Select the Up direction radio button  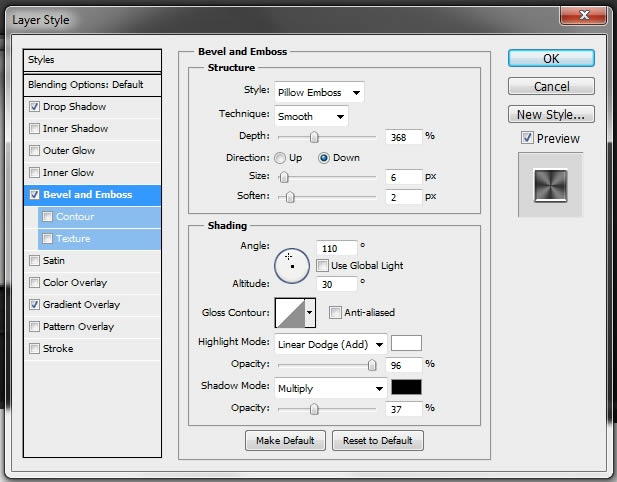(280, 158)
